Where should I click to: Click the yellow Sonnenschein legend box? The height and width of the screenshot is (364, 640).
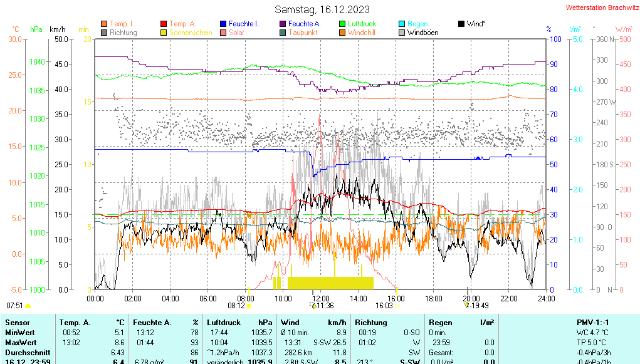(x=164, y=33)
